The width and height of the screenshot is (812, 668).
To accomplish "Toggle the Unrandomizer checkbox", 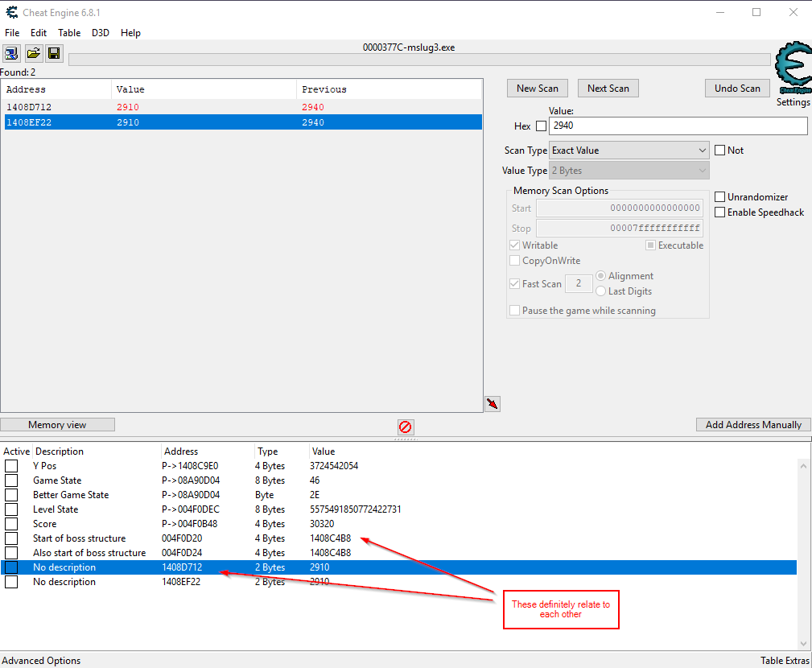I will [720, 197].
